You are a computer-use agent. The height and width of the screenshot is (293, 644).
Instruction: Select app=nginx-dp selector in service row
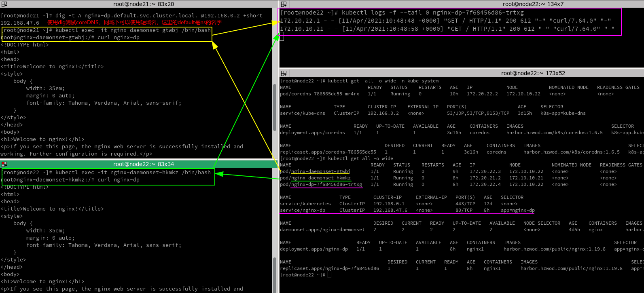pyautogui.click(x=518, y=210)
